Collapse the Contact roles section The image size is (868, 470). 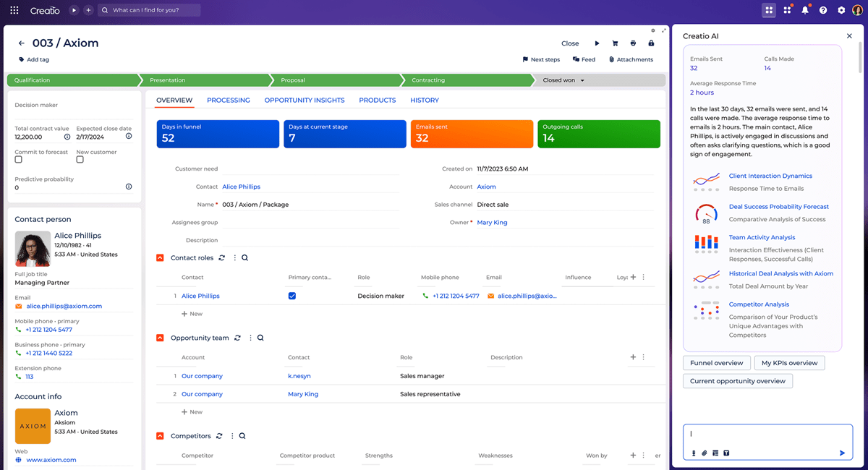(x=161, y=258)
